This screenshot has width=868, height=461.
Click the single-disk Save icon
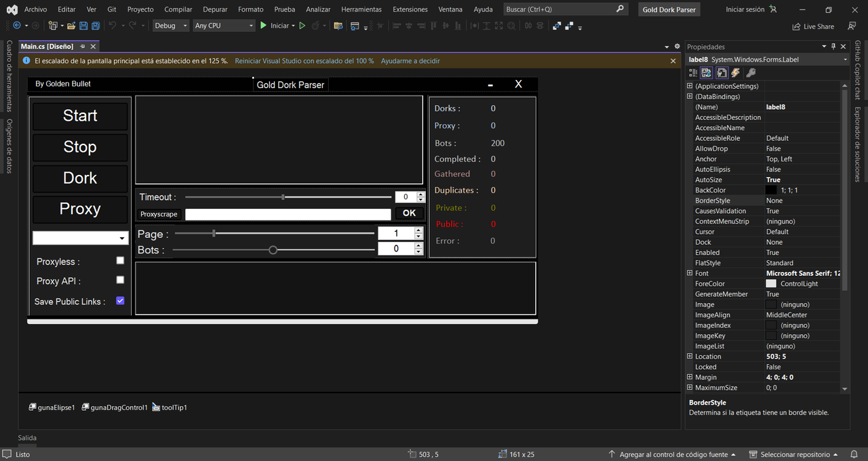pos(83,25)
